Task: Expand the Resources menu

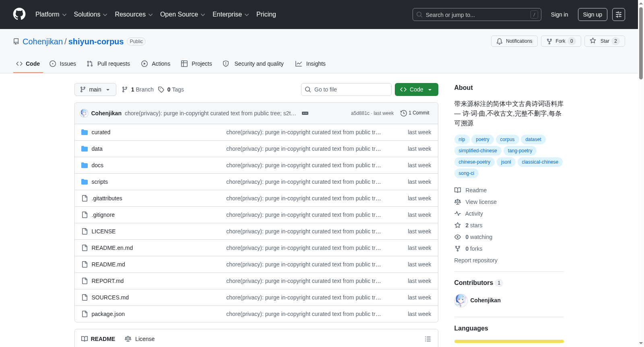Action: click(x=134, y=15)
